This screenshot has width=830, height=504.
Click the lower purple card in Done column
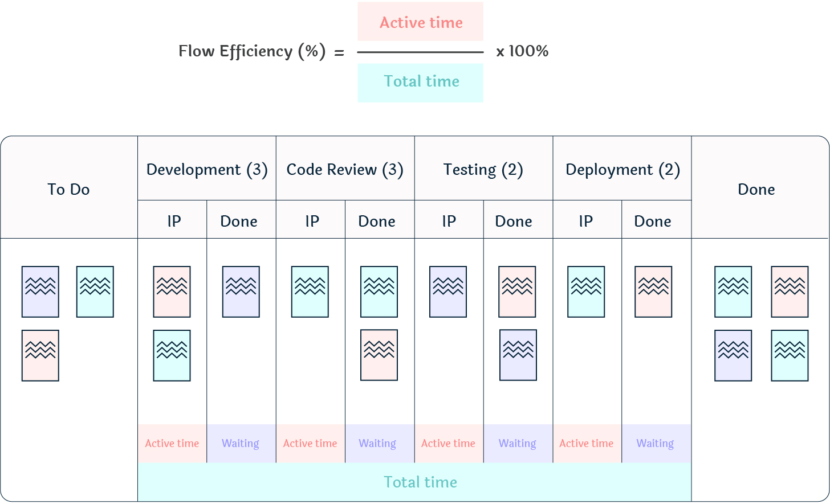[x=733, y=355]
